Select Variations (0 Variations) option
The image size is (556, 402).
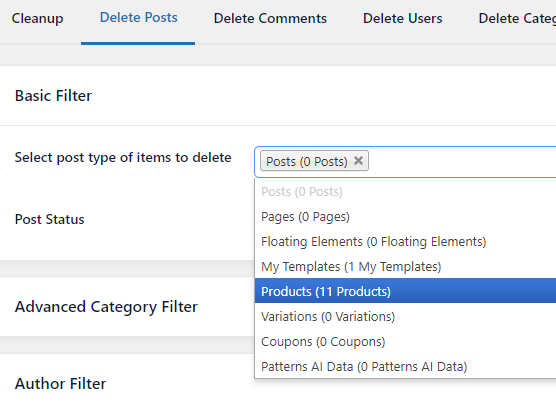point(405,316)
